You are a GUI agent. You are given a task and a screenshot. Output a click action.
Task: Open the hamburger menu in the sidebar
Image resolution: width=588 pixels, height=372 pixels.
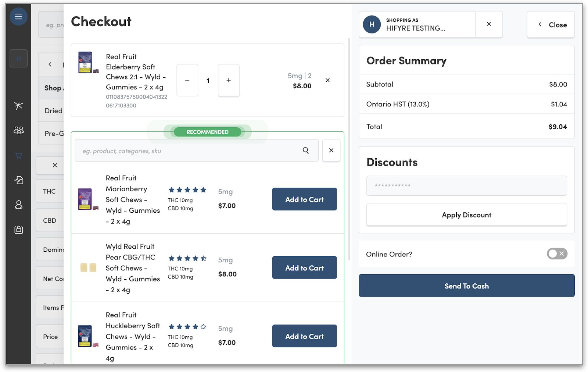click(18, 17)
